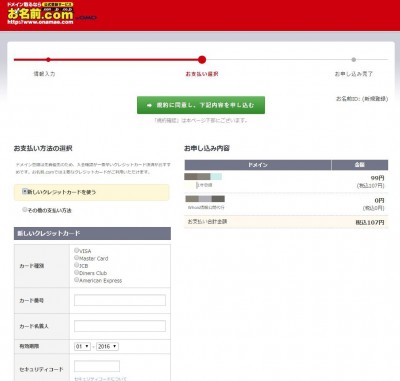The height and width of the screenshot is (381, 400).
Task: Click the payment selection step marker
Action: pyautogui.click(x=202, y=60)
